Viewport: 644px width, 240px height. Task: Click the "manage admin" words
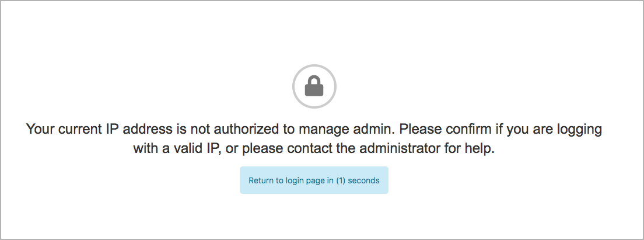(346, 130)
